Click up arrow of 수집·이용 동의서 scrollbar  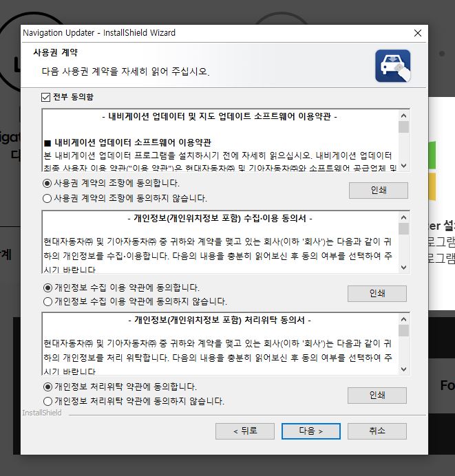tap(403, 217)
